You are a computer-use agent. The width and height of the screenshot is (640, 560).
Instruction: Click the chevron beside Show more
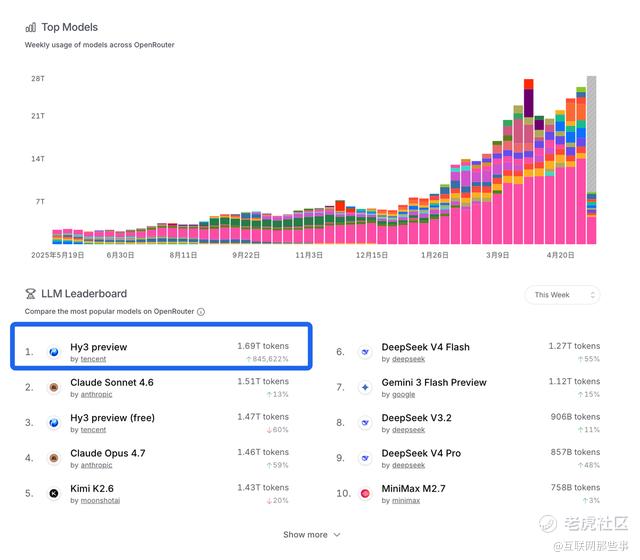pyautogui.click(x=337, y=535)
